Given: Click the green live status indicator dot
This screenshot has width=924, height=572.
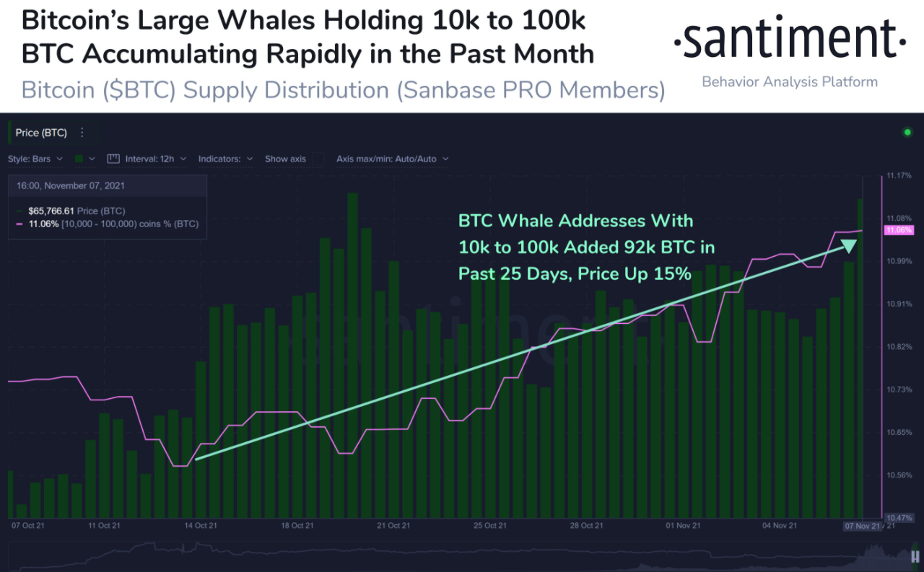Looking at the screenshot, I should coord(908,132).
